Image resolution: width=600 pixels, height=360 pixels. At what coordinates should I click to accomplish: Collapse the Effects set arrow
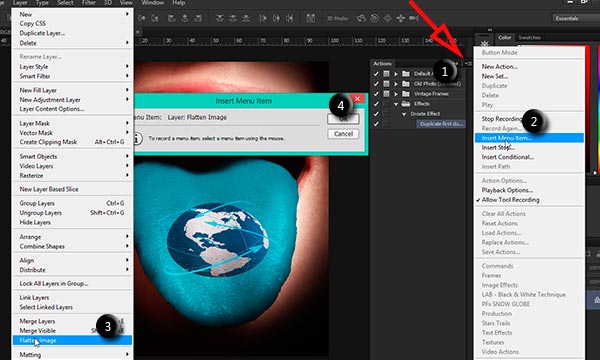[x=396, y=104]
